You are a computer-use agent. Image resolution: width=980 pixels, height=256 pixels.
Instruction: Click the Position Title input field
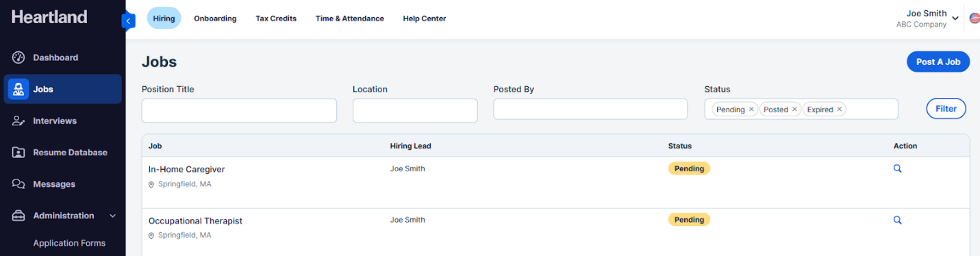coord(239,110)
